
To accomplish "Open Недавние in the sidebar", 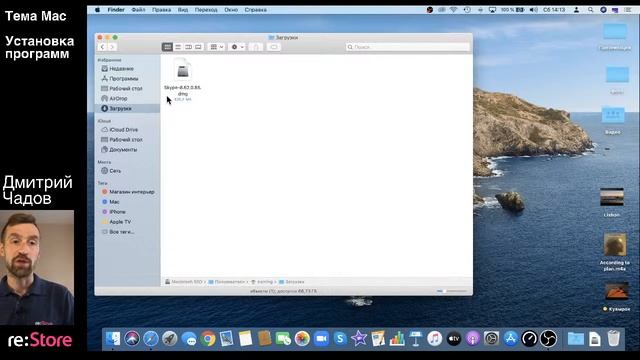I will [x=121, y=69].
